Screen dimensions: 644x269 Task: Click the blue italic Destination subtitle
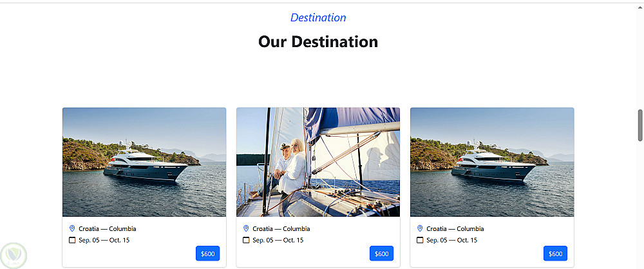(318, 17)
